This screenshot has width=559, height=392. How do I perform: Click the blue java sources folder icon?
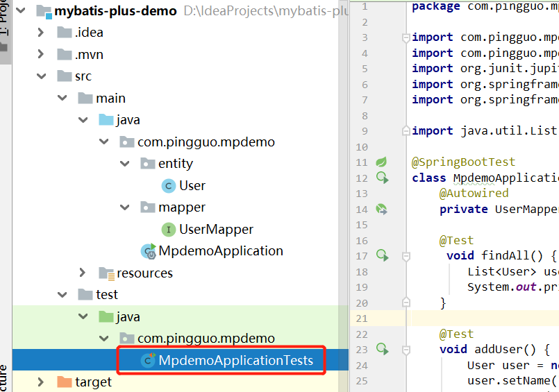[106, 119]
